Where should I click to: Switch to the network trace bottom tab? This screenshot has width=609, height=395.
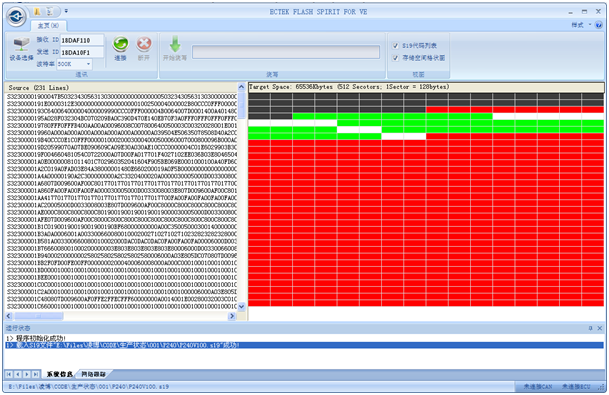(93, 374)
